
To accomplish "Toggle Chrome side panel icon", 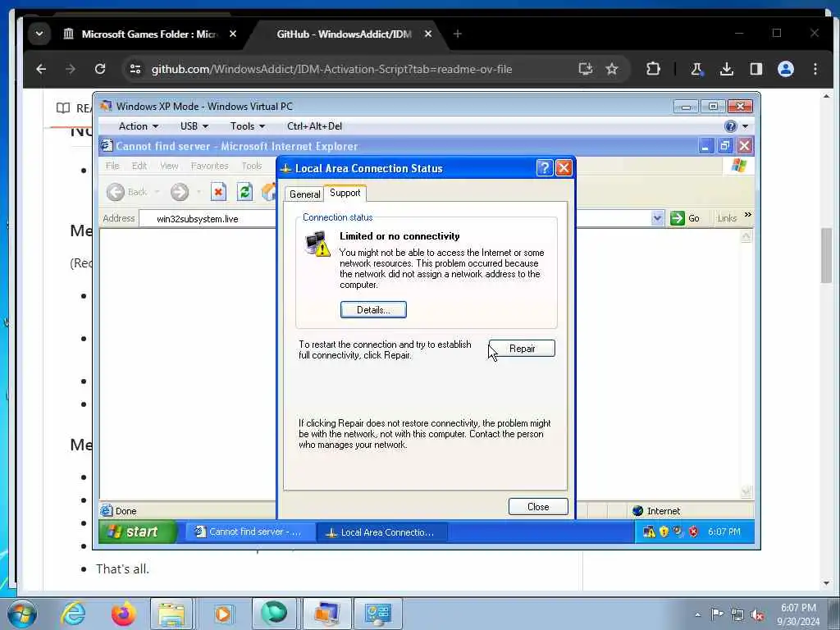I will tap(756, 69).
